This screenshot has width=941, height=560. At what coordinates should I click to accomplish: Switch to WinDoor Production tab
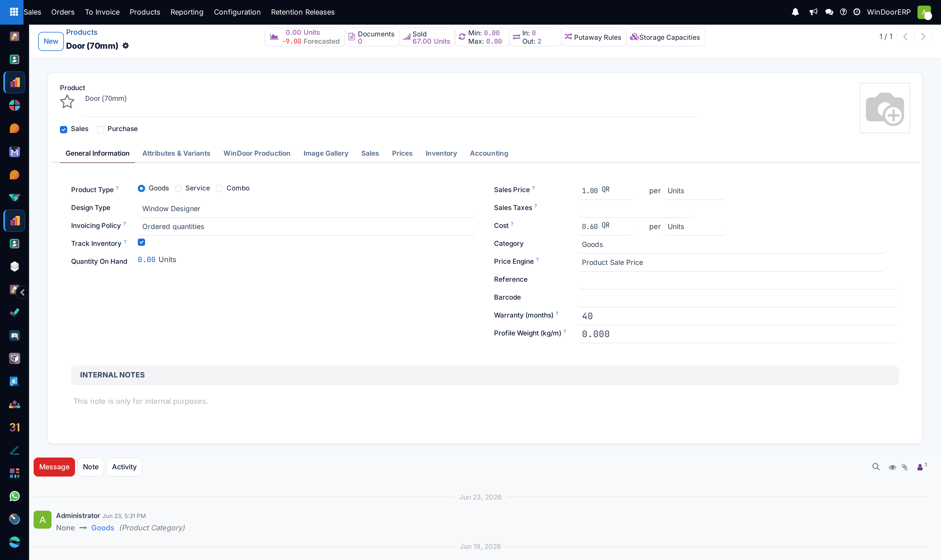(257, 153)
